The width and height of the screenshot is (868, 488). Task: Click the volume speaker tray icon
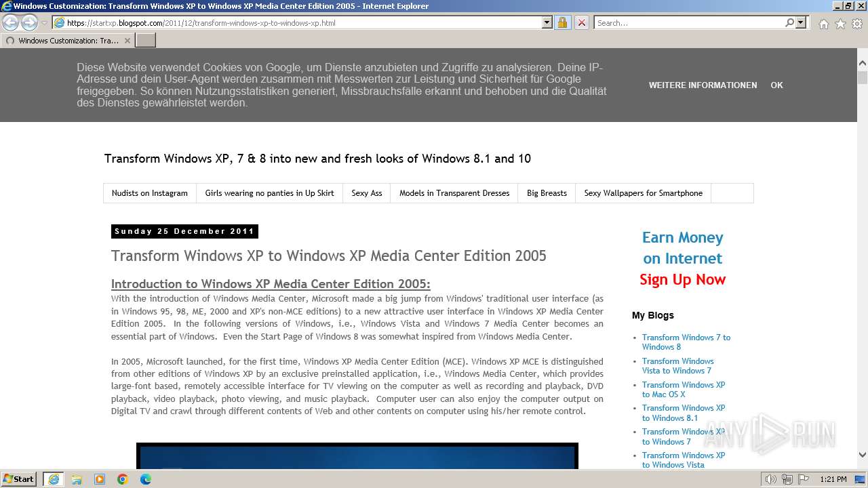tap(771, 479)
